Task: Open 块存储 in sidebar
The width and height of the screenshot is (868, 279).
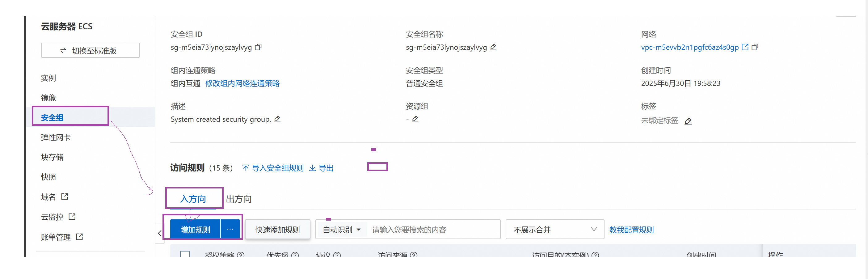Action: click(x=52, y=157)
